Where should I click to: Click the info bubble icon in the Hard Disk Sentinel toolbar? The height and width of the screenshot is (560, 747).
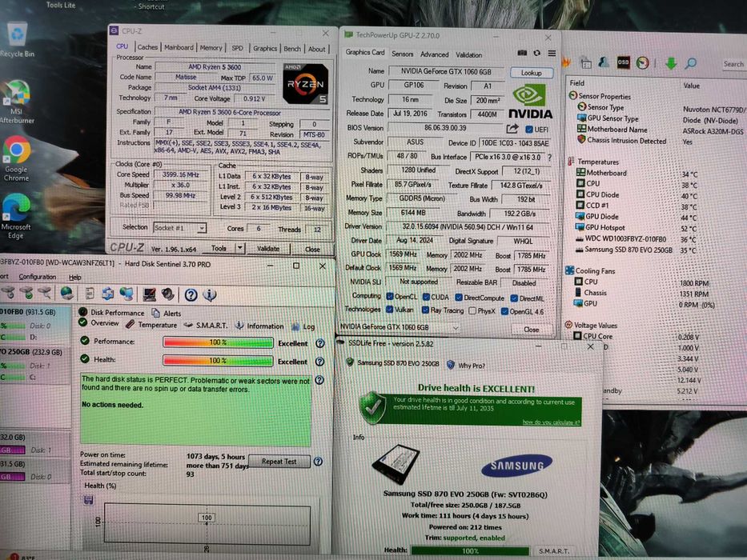point(210,295)
